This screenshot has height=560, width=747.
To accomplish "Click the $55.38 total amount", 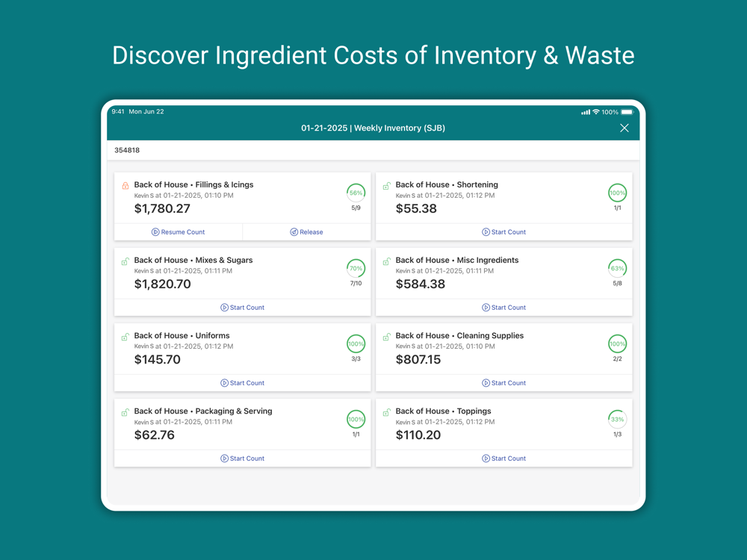I will click(416, 208).
